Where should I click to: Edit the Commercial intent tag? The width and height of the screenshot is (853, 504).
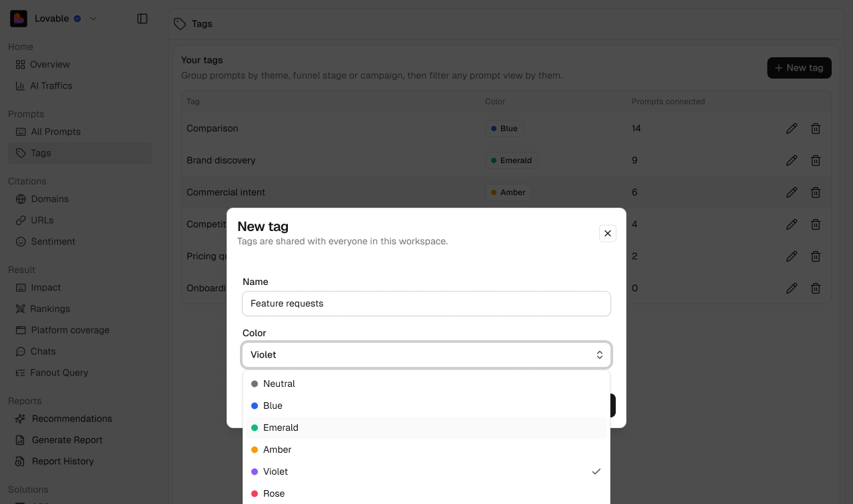pyautogui.click(x=792, y=192)
